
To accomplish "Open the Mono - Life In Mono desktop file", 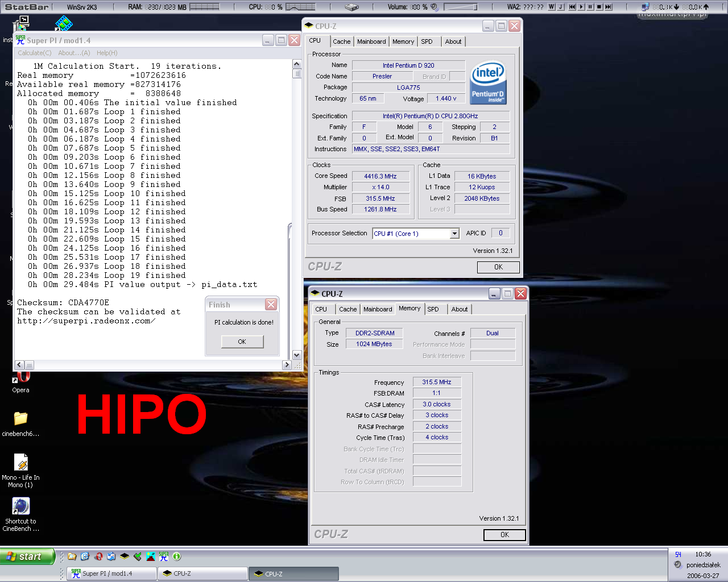I will [21, 471].
